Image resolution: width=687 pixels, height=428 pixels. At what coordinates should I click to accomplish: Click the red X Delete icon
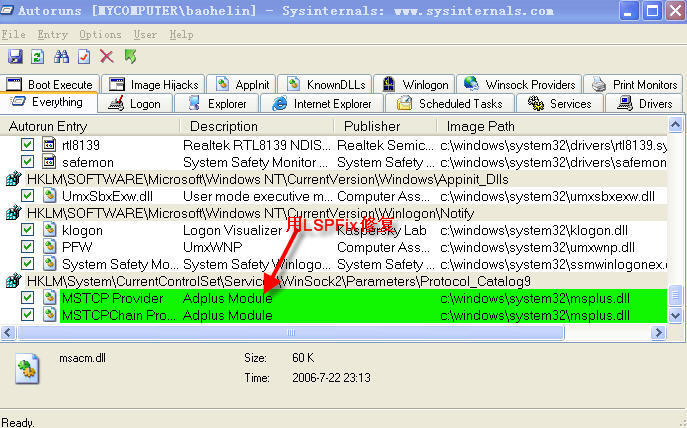pyautogui.click(x=106, y=57)
